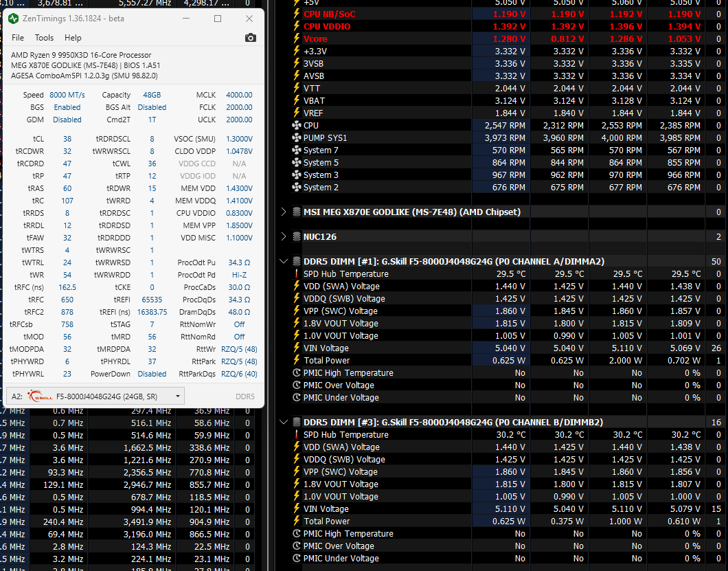
Task: Click the lightning icon next to VBAT
Action: [x=296, y=100]
